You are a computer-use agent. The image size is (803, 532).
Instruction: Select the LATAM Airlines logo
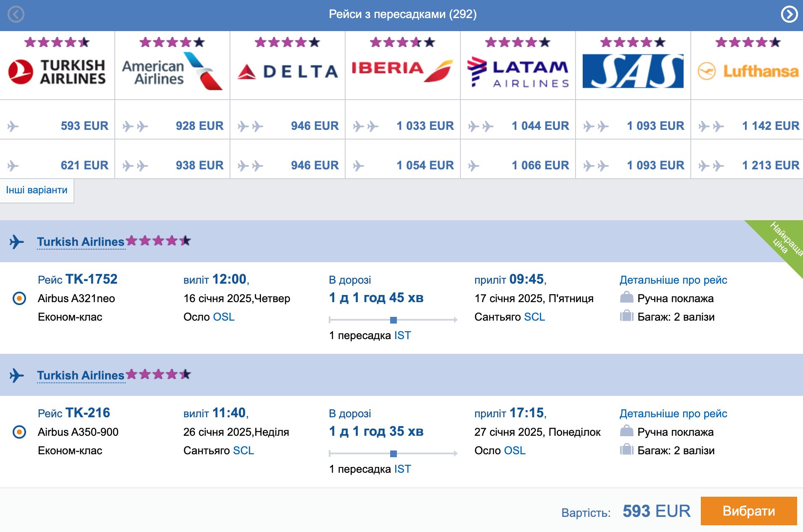coord(518,72)
